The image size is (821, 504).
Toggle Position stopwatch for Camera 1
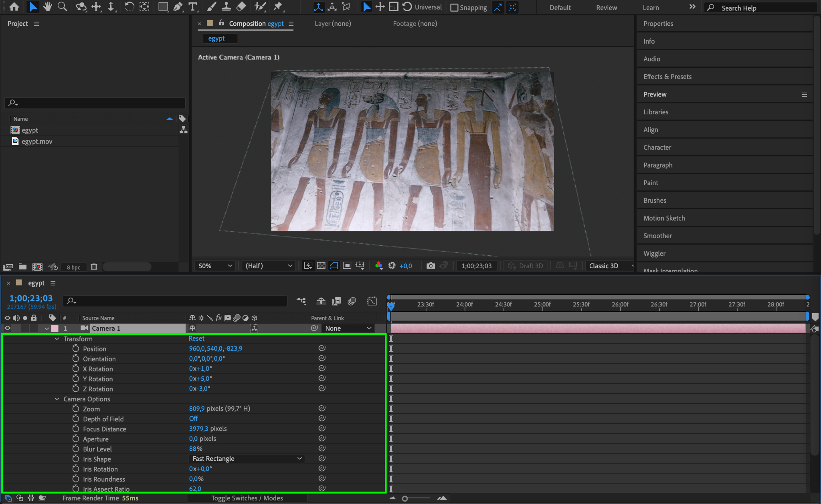[76, 348]
